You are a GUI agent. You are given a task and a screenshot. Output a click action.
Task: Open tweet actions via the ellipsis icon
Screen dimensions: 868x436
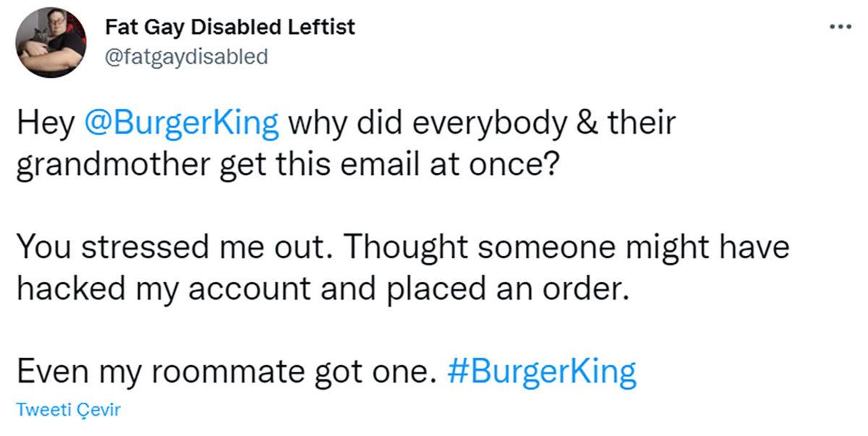[840, 25]
